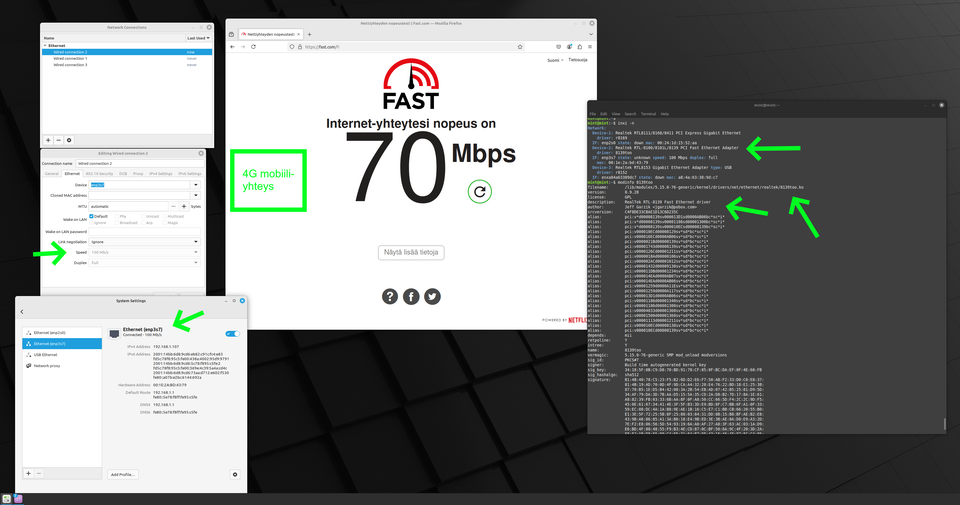Click the tracking protection shield in address bar
This screenshot has width=960, height=505.
pos(292,47)
